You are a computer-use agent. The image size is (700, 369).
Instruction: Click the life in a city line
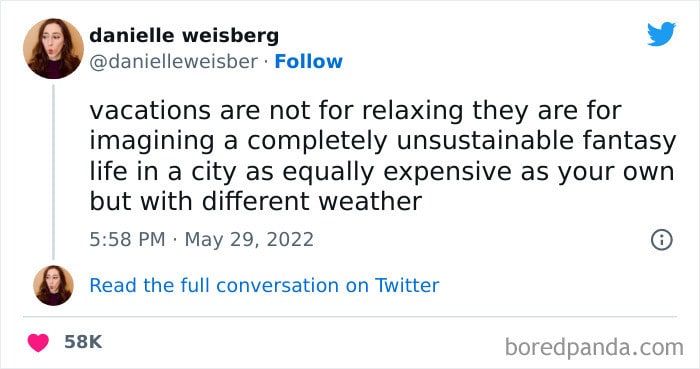(382, 171)
